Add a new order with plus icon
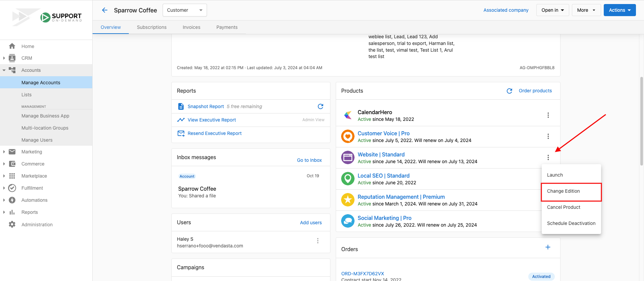 [x=548, y=247]
